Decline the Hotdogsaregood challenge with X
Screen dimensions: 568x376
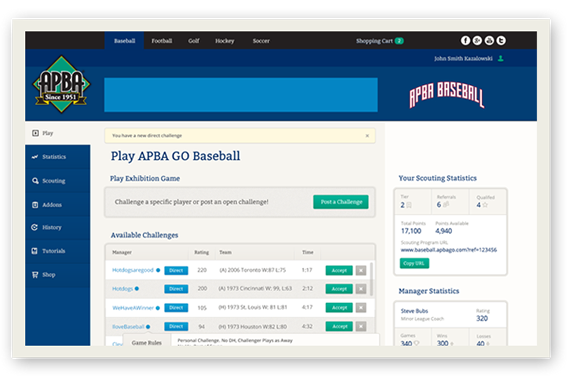pyautogui.click(x=361, y=271)
